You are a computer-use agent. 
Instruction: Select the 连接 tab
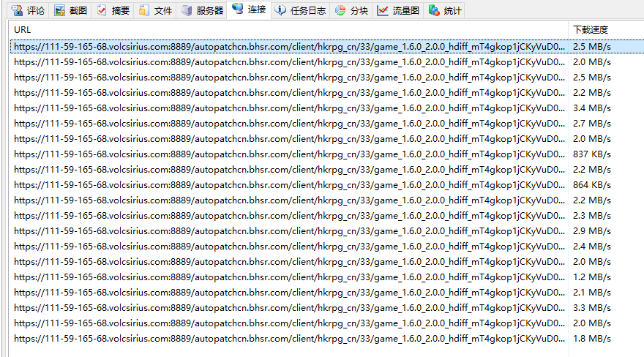tap(249, 10)
